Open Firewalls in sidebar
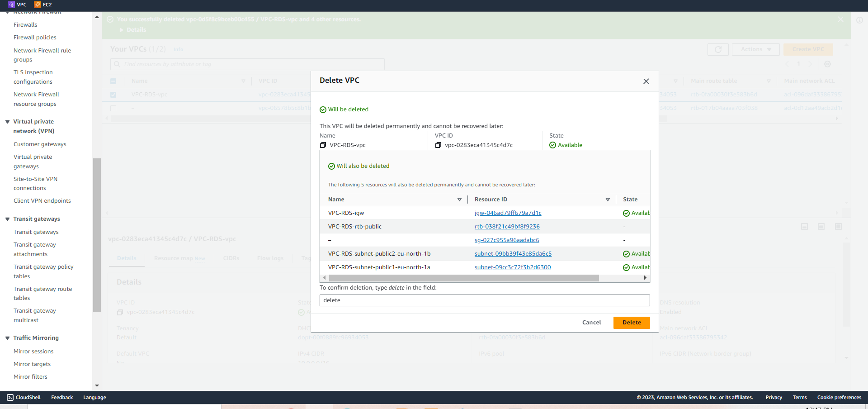 tap(25, 25)
